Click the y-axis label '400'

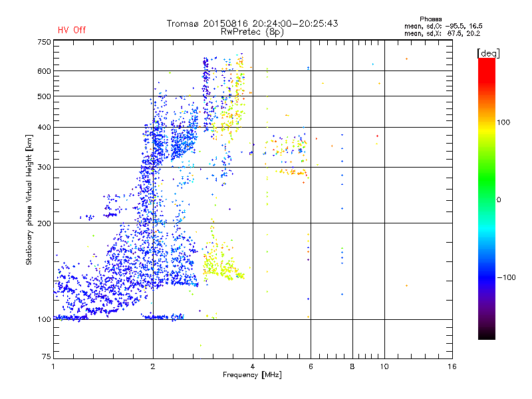click(45, 128)
